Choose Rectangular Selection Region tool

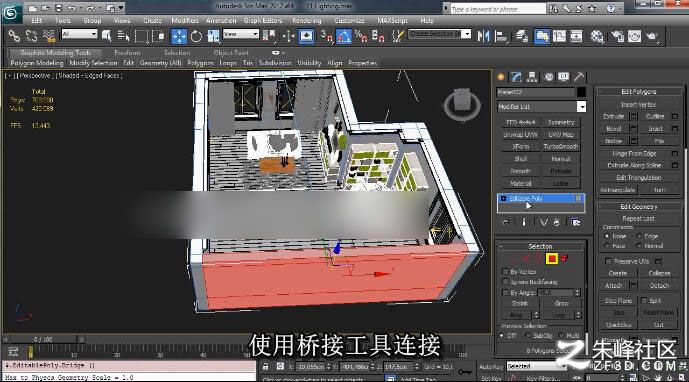point(141,36)
